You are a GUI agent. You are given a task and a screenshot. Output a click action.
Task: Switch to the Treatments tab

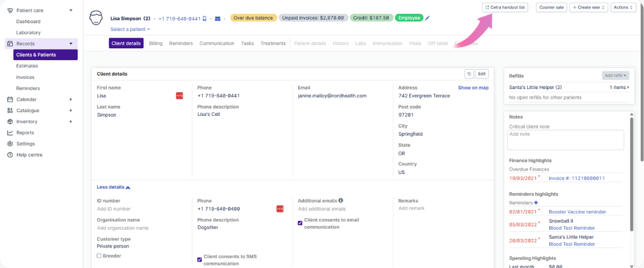click(273, 43)
